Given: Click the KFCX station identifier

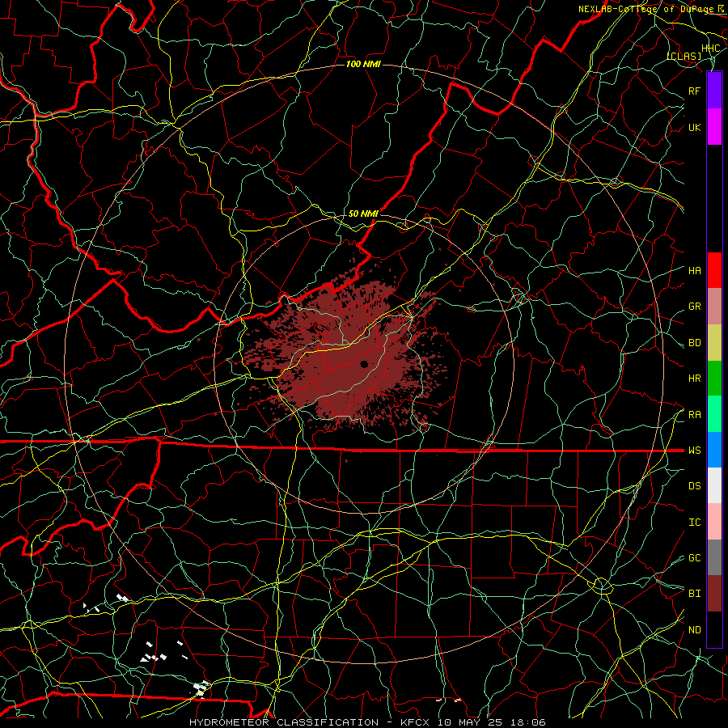Looking at the screenshot, I should click(x=415, y=722).
